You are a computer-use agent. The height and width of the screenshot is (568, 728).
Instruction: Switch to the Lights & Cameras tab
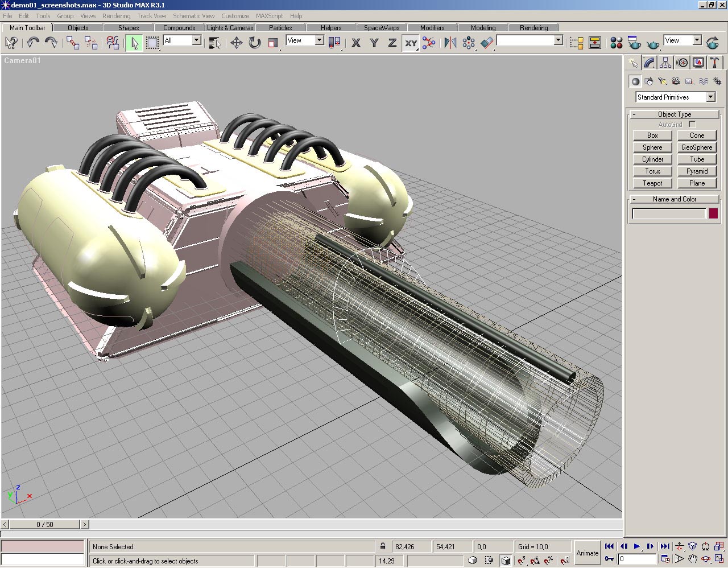coord(230,27)
